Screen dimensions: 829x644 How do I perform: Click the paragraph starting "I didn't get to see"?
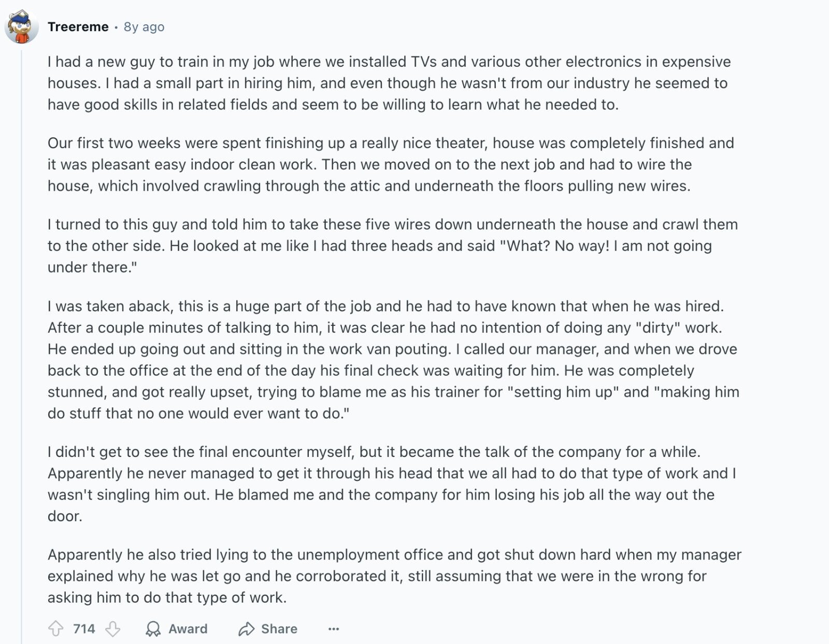click(392, 484)
